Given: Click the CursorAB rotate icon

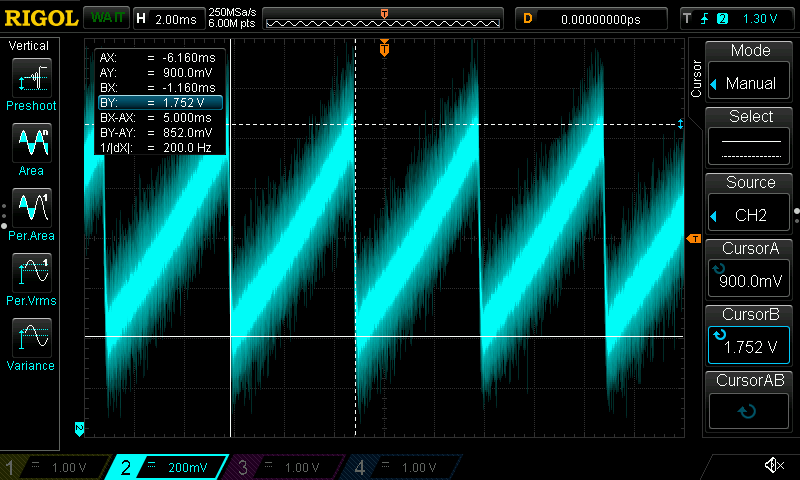Looking at the screenshot, I should (747, 410).
